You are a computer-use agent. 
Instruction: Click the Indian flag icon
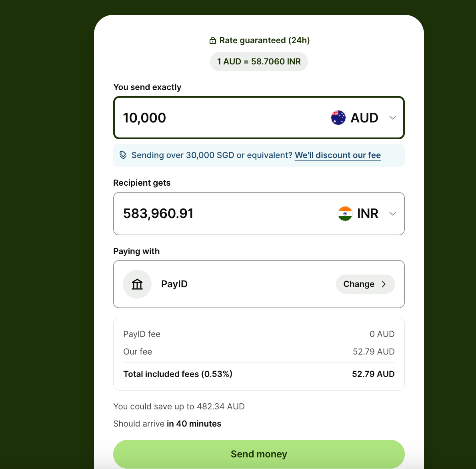(x=345, y=214)
